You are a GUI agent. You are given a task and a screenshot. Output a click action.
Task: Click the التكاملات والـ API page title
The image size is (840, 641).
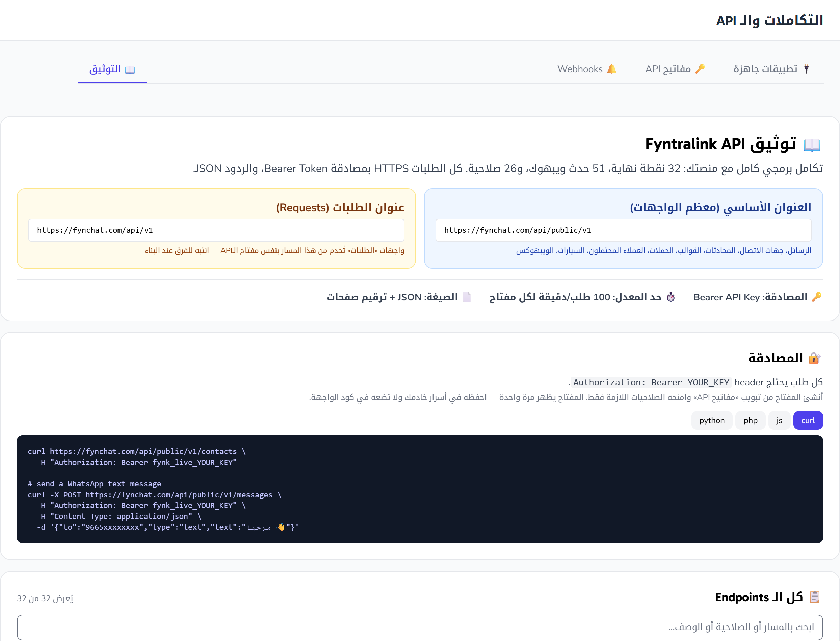pos(769,20)
